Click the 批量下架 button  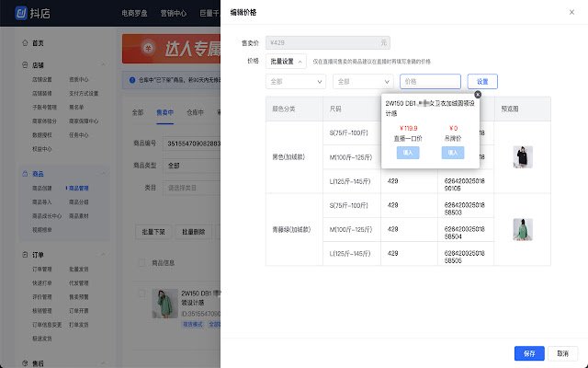pos(153,232)
